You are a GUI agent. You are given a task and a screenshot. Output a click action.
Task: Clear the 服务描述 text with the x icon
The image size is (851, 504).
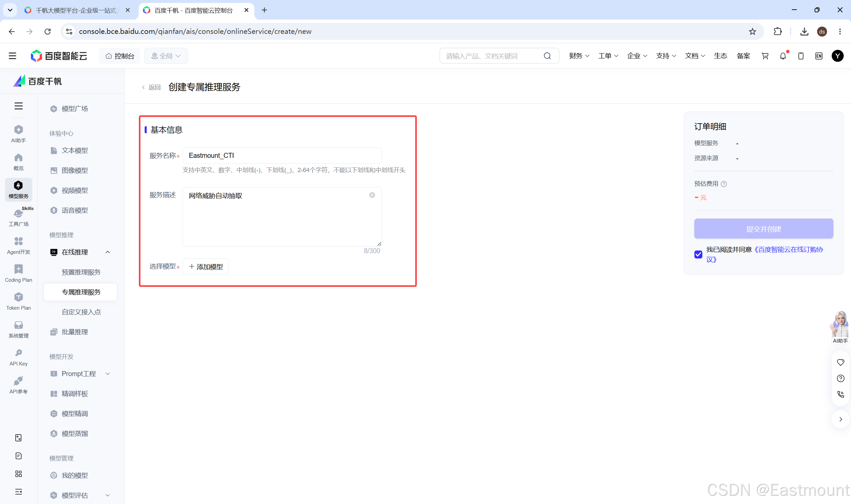pyautogui.click(x=372, y=195)
